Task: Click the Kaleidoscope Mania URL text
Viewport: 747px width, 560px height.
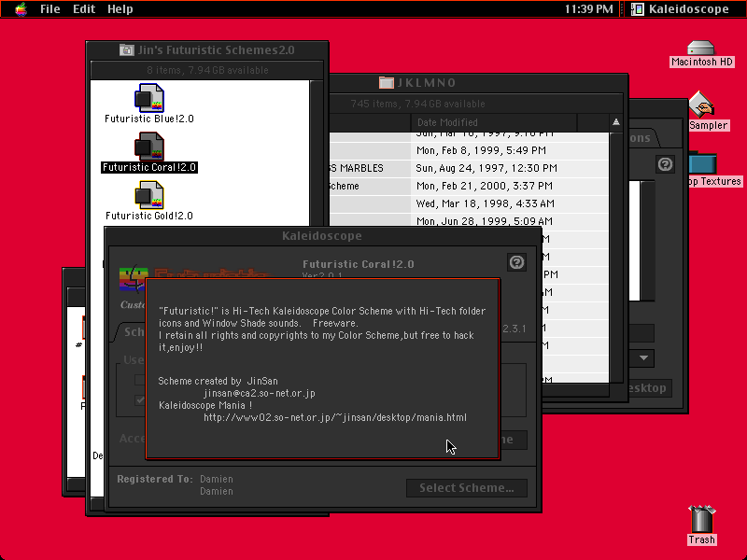Action: pyautogui.click(x=335, y=417)
